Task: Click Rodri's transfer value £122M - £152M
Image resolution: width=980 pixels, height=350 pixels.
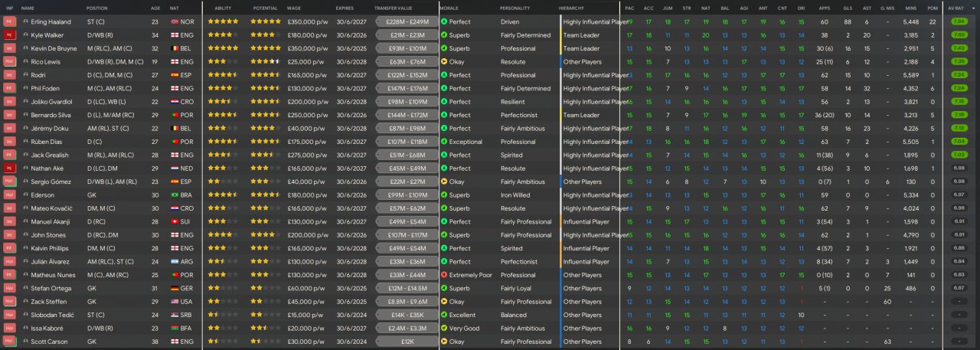Action: 407,75
